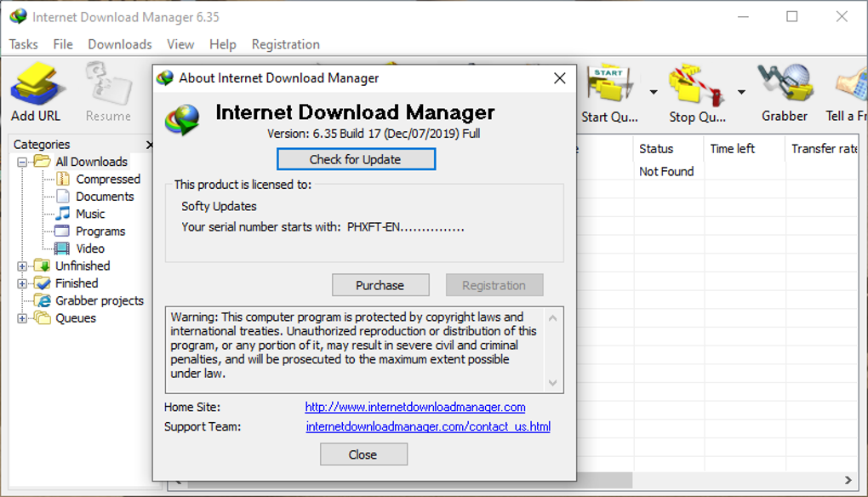Click the About dialog title bar icon

[165, 78]
